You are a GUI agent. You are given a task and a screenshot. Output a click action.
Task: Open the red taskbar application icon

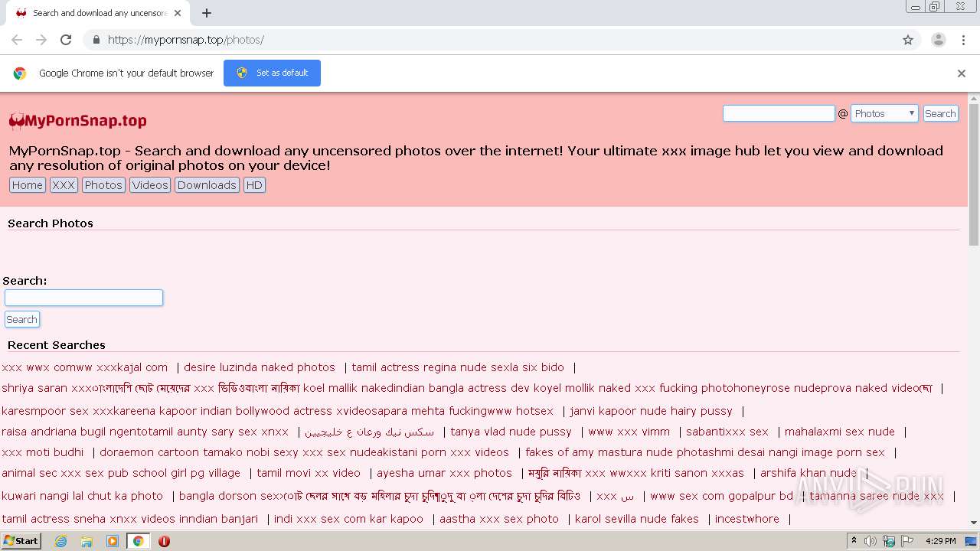tap(164, 541)
